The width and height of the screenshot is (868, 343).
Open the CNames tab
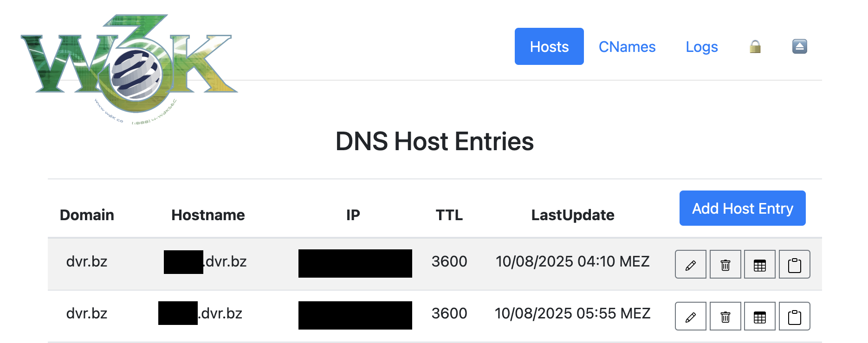(x=627, y=47)
